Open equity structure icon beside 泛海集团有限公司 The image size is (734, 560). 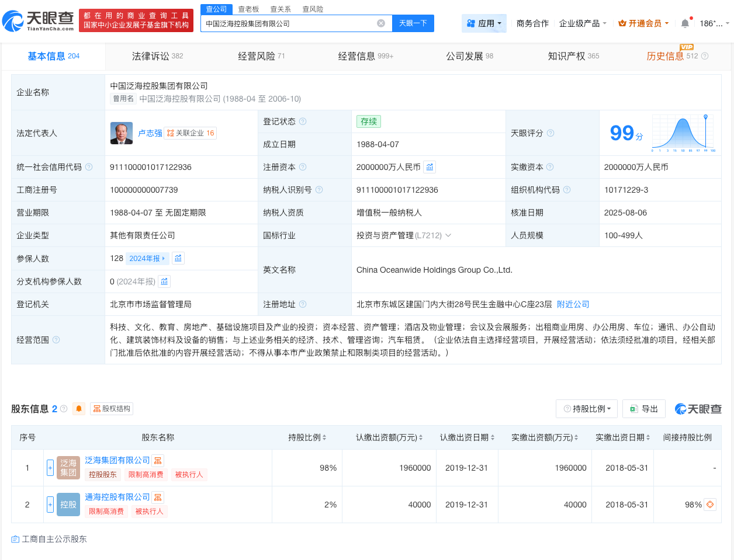[158, 461]
